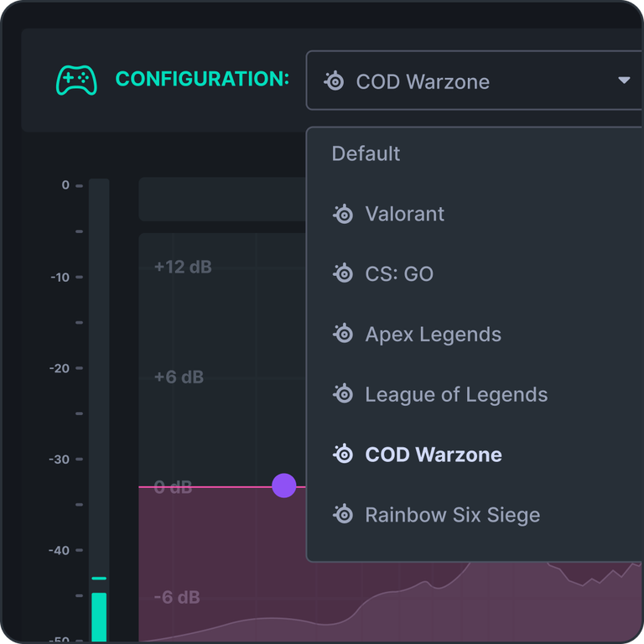Click the pink 0 dB equalizer line

point(221,486)
